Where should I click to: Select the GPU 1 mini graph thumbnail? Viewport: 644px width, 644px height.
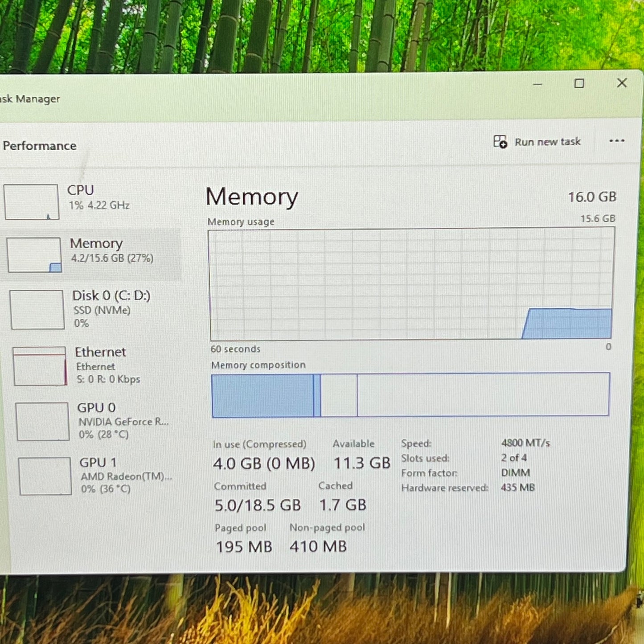[x=45, y=476]
